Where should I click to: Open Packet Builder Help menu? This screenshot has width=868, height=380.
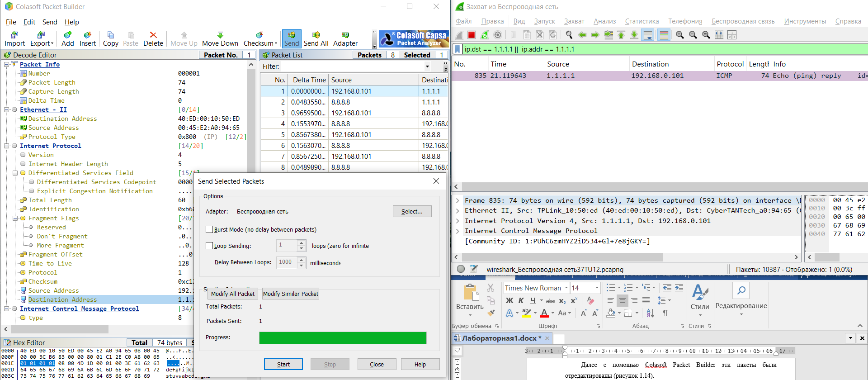(x=71, y=22)
